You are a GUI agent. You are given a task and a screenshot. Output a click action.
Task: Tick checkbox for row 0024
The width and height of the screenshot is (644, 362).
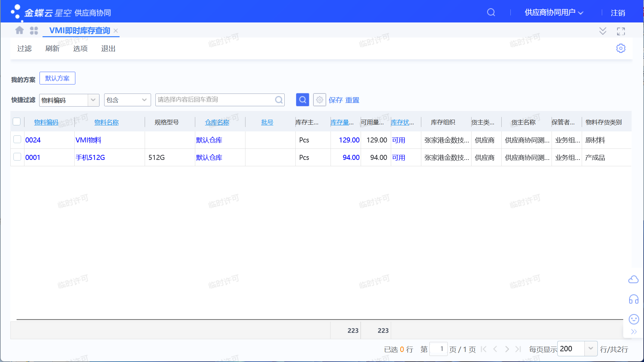coord(17,139)
